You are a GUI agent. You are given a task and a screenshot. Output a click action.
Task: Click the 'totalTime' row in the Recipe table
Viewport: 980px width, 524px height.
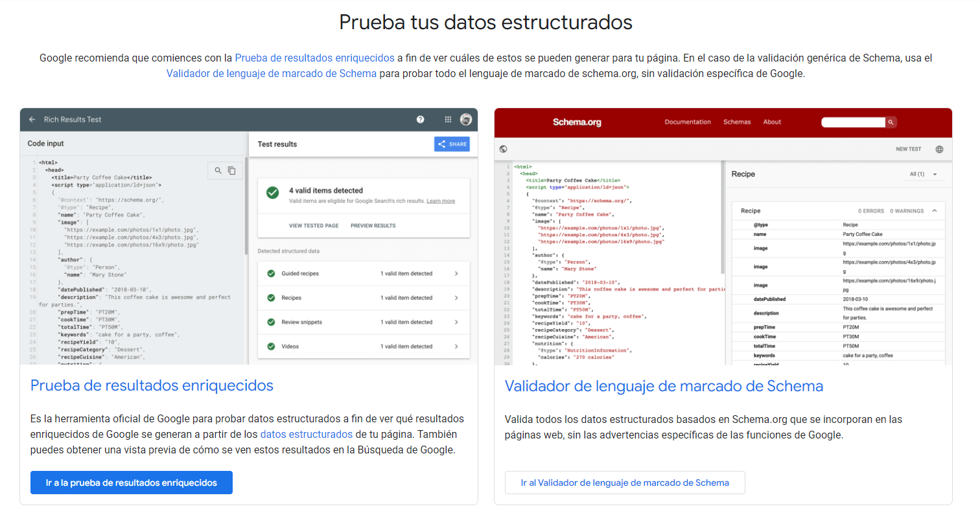pos(838,346)
